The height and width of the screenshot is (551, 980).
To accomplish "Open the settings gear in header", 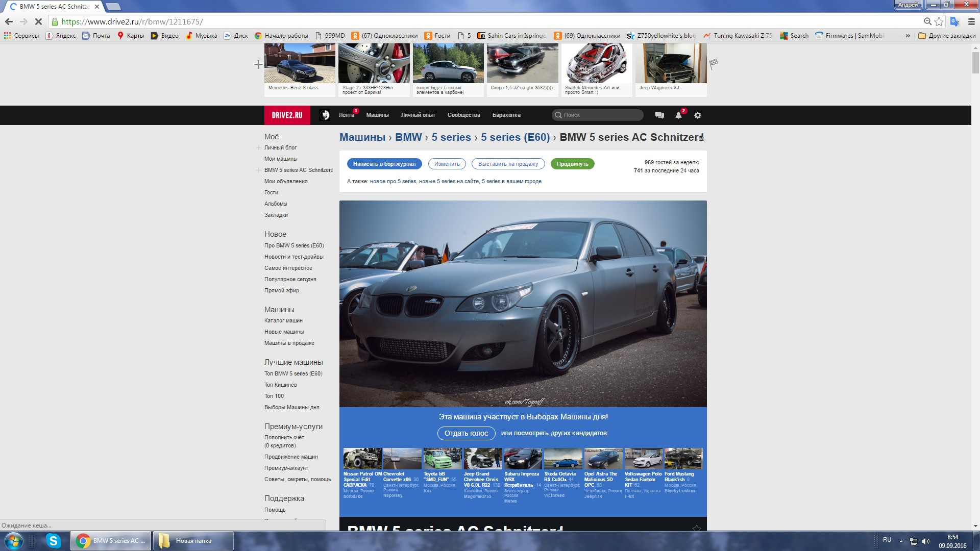I will coord(698,115).
